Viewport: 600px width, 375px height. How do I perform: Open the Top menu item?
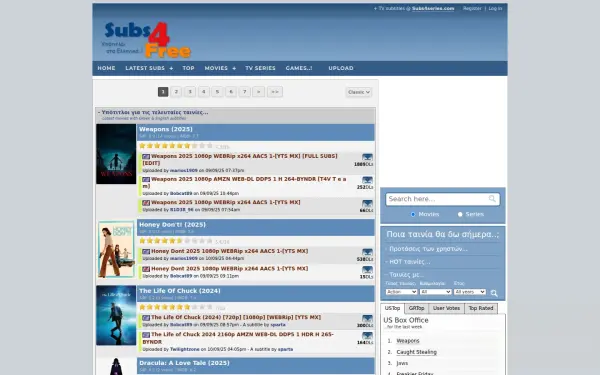pyautogui.click(x=188, y=68)
